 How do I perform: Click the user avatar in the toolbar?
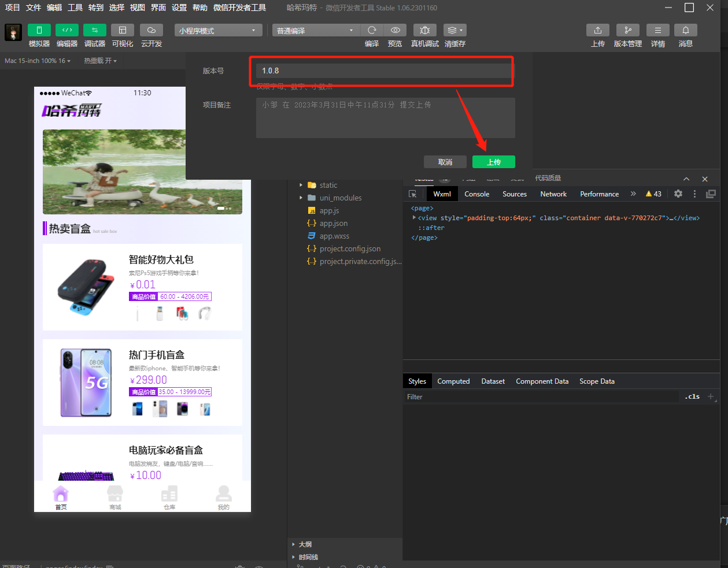tap(13, 32)
